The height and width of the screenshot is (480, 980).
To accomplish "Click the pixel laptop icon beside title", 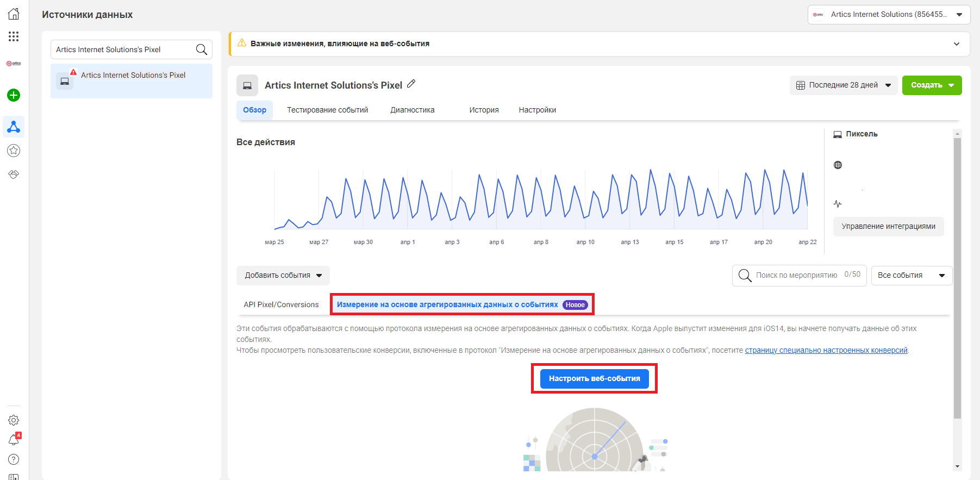I will coord(247,85).
